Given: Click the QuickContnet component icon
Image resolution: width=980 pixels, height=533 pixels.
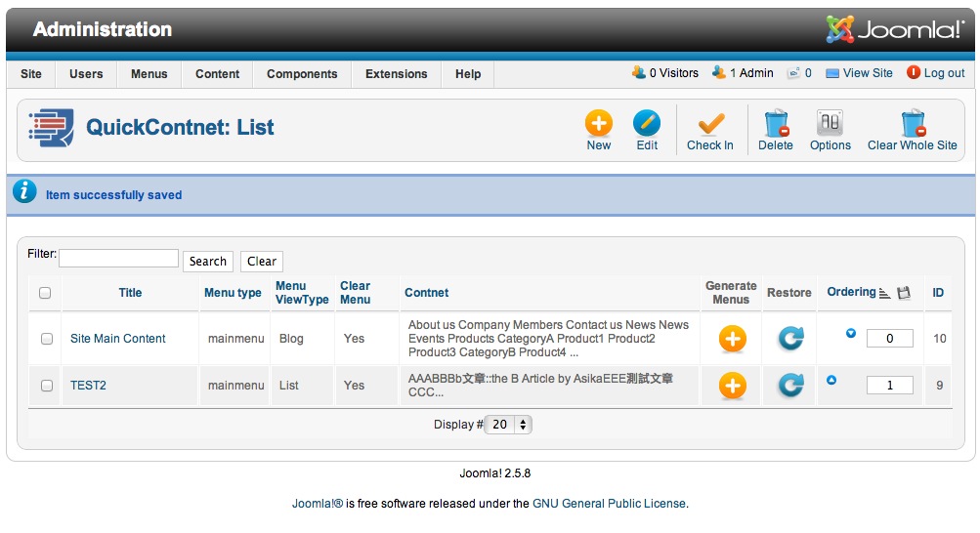Looking at the screenshot, I should 51,128.
